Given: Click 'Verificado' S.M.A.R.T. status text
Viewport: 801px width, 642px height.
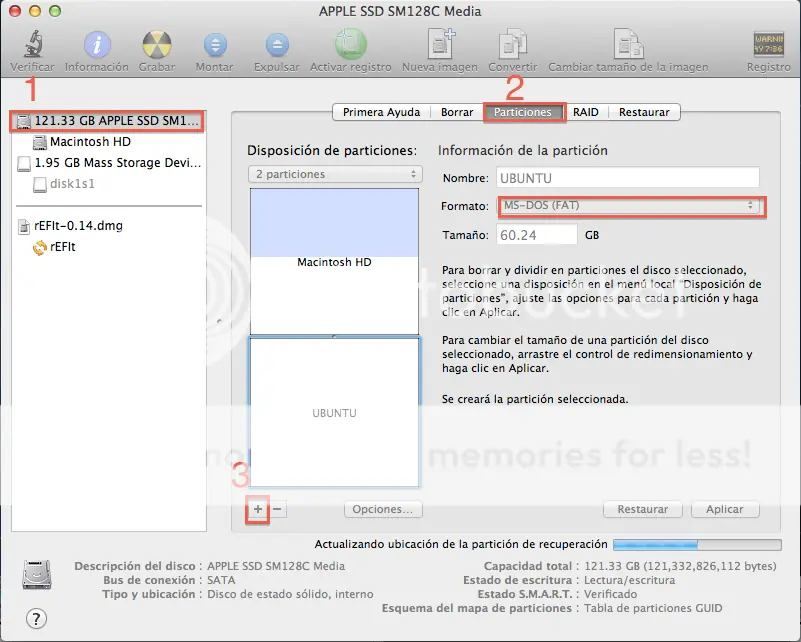Looking at the screenshot, I should (x=610, y=594).
